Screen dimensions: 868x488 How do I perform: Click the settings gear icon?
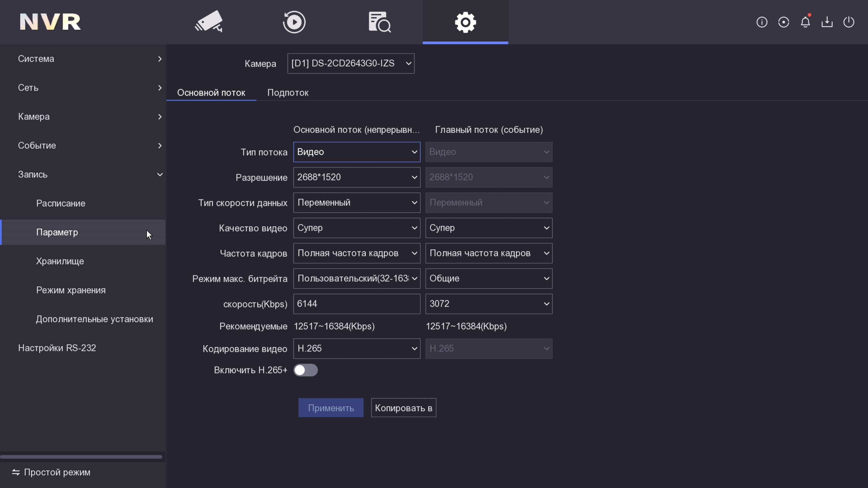coord(465,22)
